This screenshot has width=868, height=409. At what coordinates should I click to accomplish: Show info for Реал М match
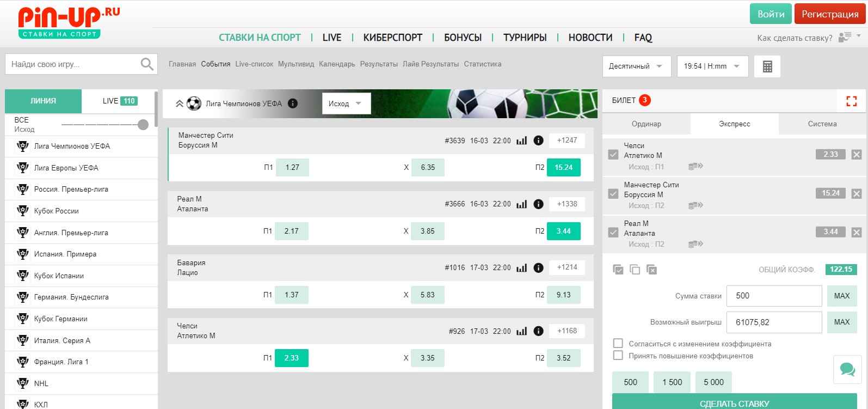tap(539, 204)
